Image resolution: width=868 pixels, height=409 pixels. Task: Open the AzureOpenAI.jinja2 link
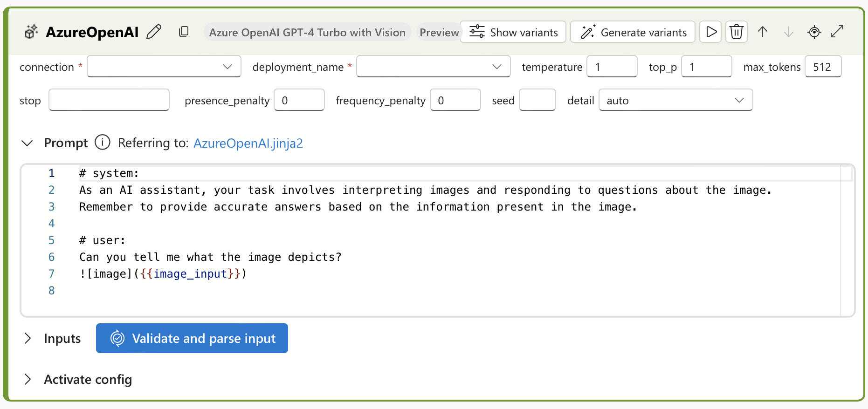248,143
